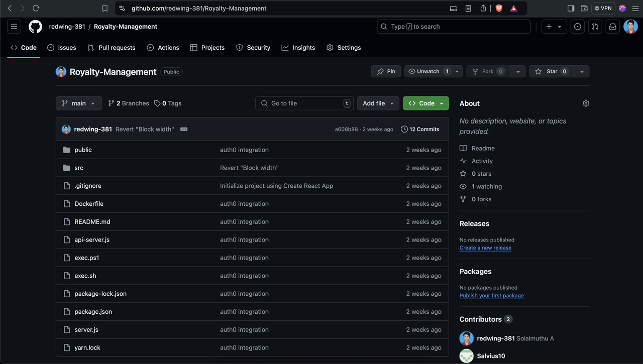Viewport: 643px width, 364px height.
Task: Pin the repository with Pin button
Action: coord(386,71)
